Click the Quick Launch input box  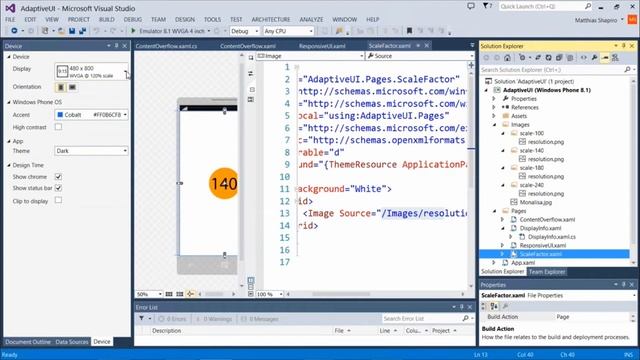(x=541, y=6)
